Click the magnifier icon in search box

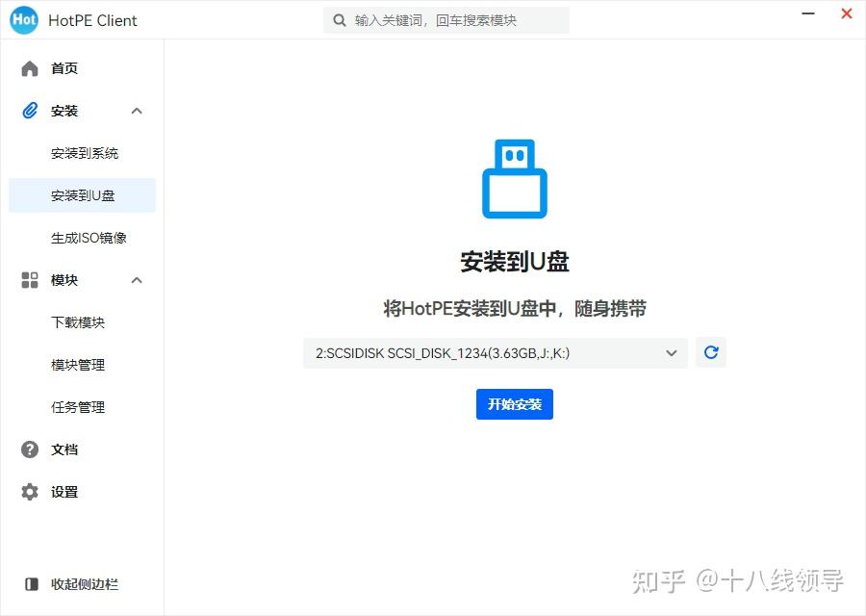pos(340,20)
